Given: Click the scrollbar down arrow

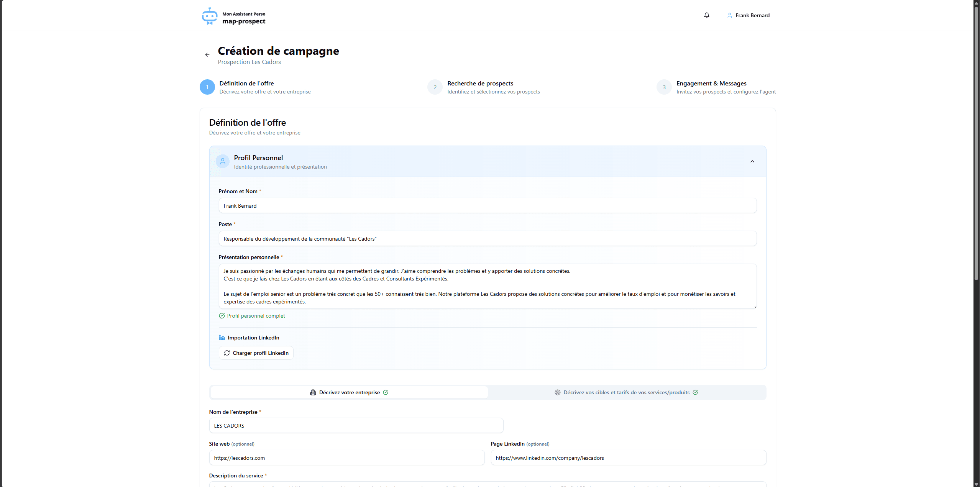Looking at the screenshot, I should point(976,484).
